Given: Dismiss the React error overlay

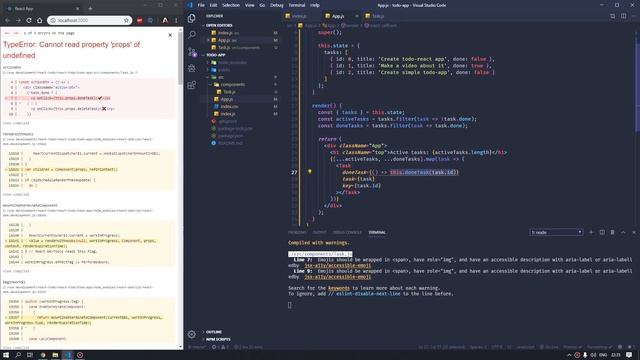Looking at the screenshot, I should [x=170, y=35].
